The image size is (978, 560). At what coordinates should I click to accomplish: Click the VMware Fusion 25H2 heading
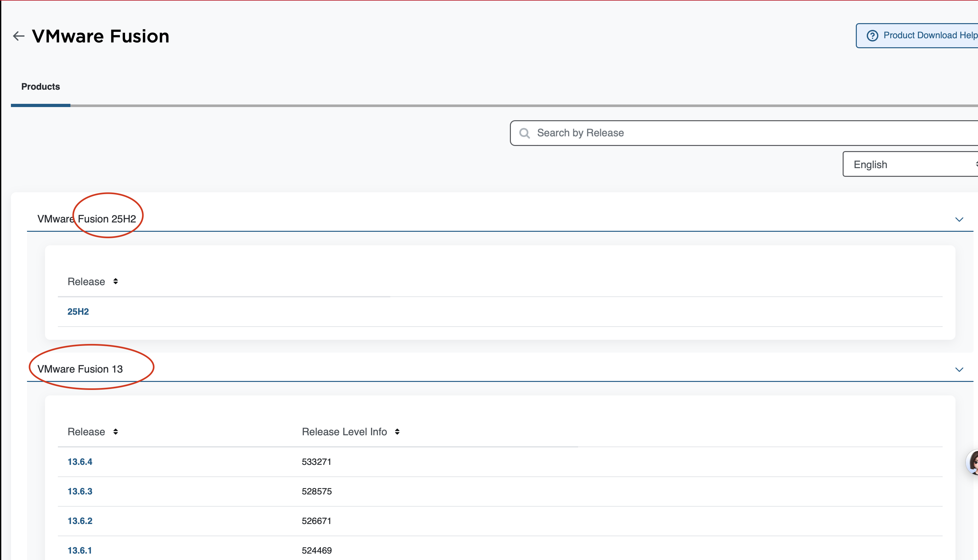point(86,219)
